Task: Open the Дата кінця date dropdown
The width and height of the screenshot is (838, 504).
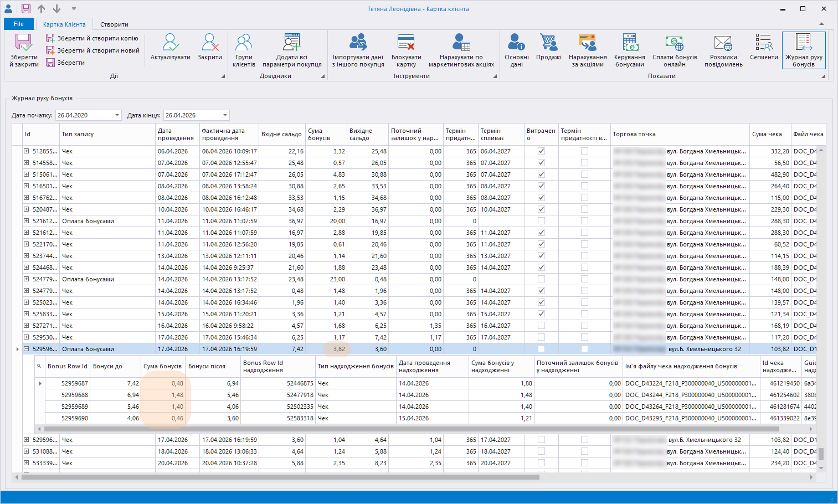Action: coord(225,115)
